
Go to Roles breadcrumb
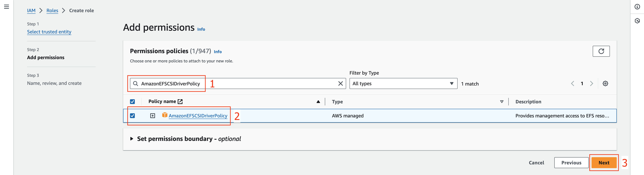(x=52, y=10)
